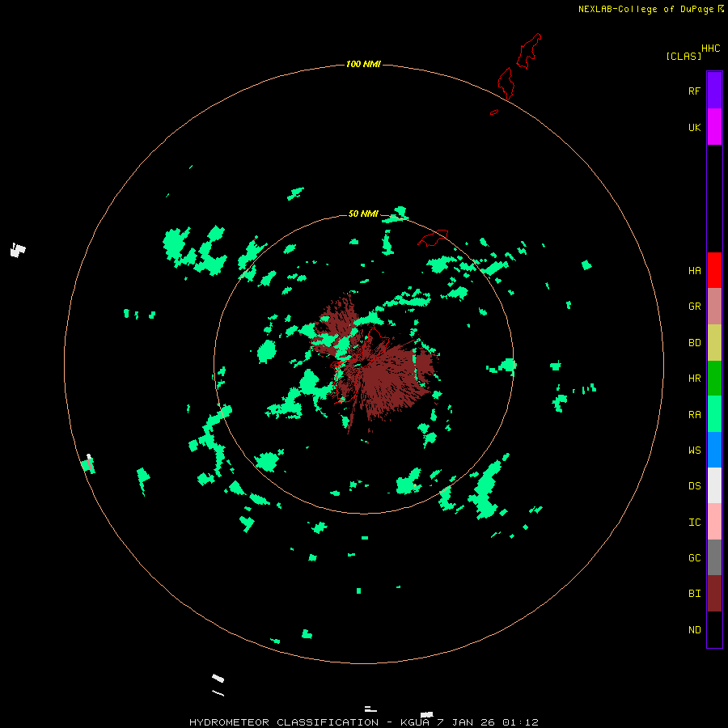728x728 pixels.
Task: Click the RF legend label
Action: click(x=694, y=91)
